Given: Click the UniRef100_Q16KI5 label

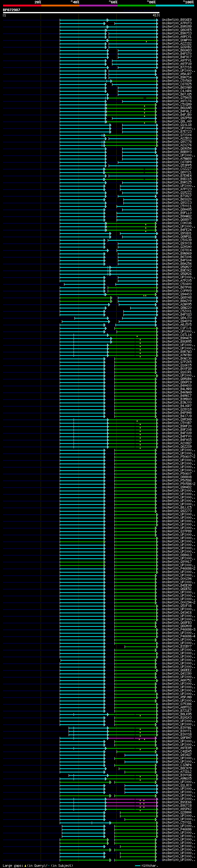Looking at the screenshot, I should (177, 365).
